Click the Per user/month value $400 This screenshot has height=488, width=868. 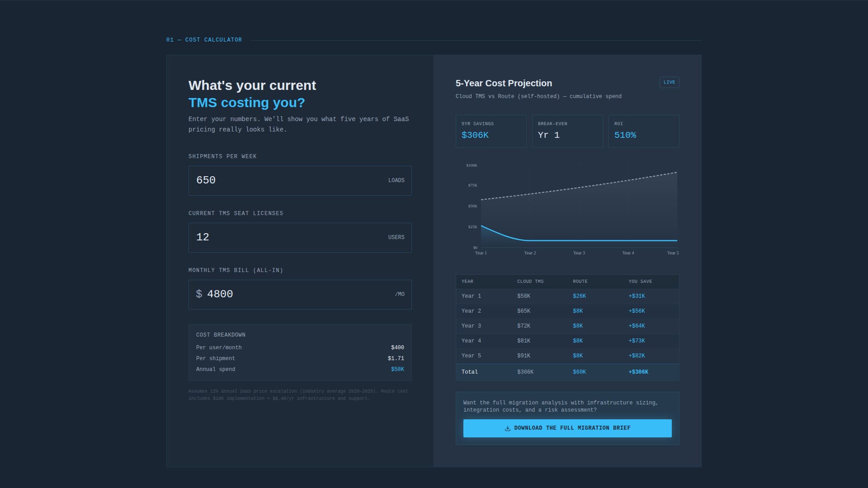(x=397, y=347)
